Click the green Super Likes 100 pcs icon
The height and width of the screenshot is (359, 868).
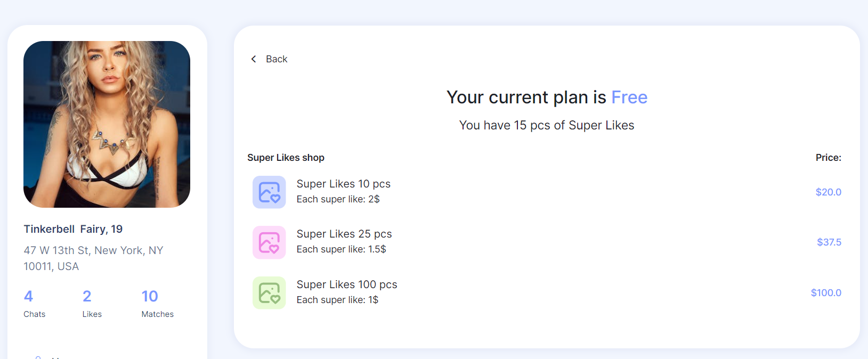(x=269, y=292)
